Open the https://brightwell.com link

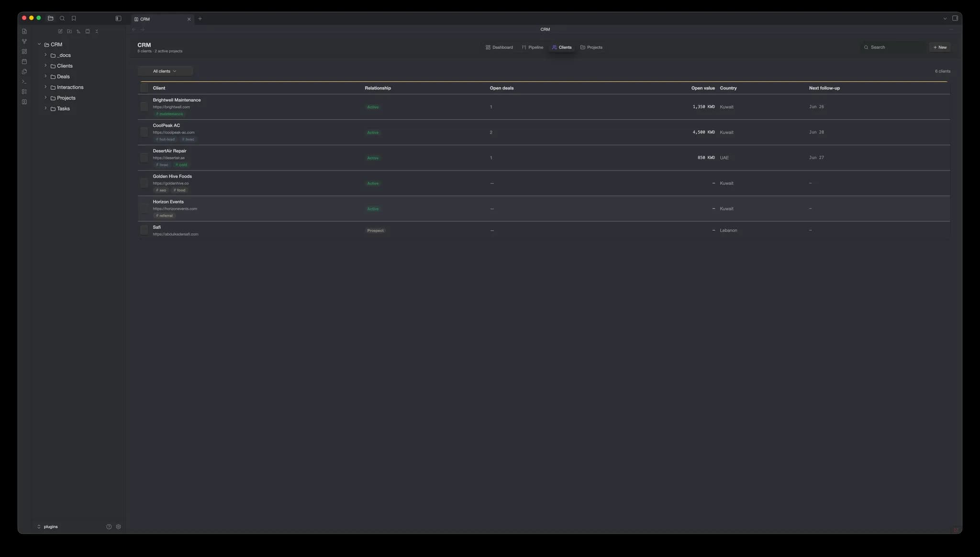(x=171, y=107)
